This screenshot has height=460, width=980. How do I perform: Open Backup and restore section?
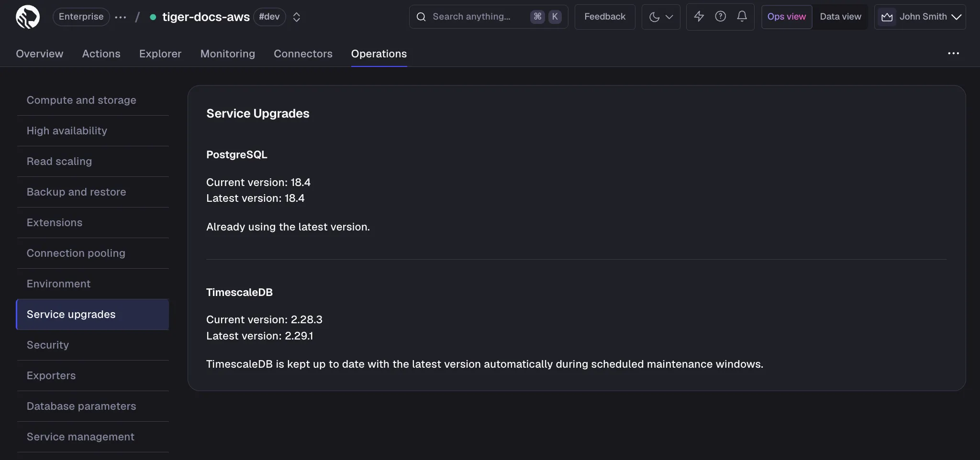coord(93,192)
